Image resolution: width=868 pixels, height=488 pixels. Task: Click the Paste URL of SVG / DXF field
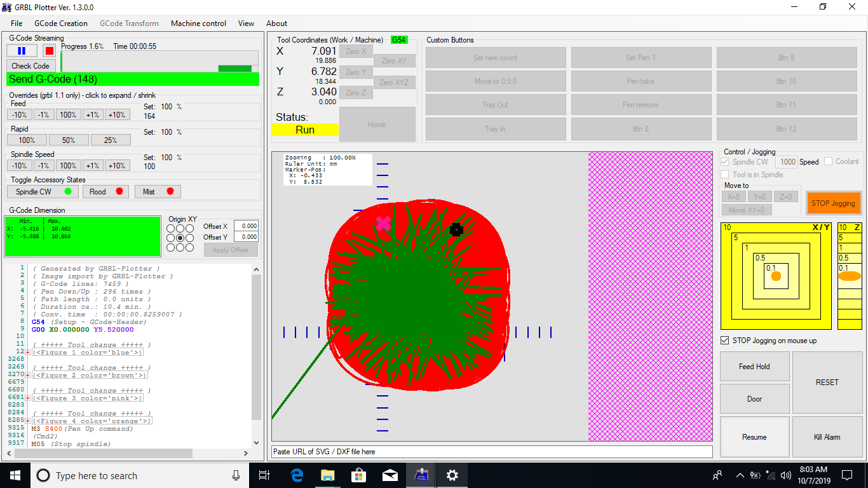(491, 452)
